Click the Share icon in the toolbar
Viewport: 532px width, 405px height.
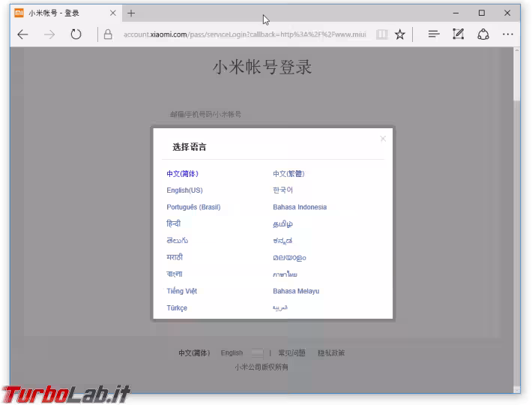coord(483,34)
